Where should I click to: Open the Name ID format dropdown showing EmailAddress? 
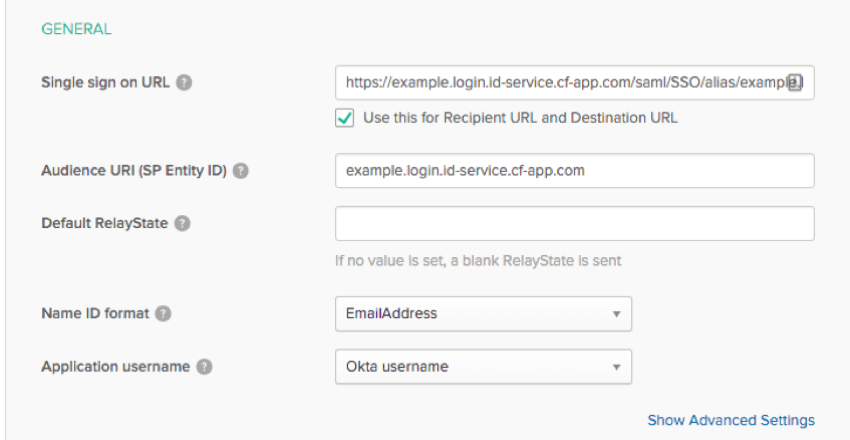pos(483,314)
